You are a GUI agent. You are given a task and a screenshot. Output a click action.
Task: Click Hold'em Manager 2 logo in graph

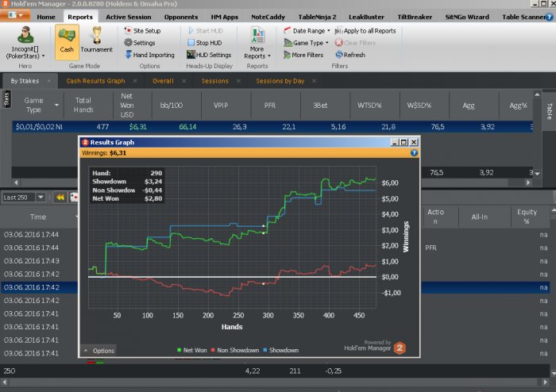400,348
